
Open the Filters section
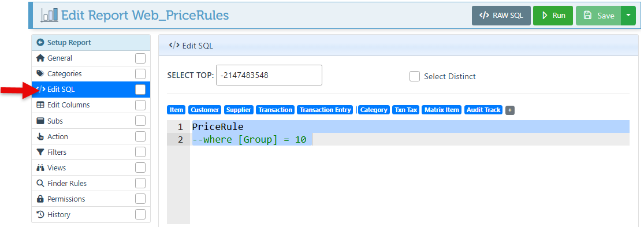pyautogui.click(x=91, y=152)
